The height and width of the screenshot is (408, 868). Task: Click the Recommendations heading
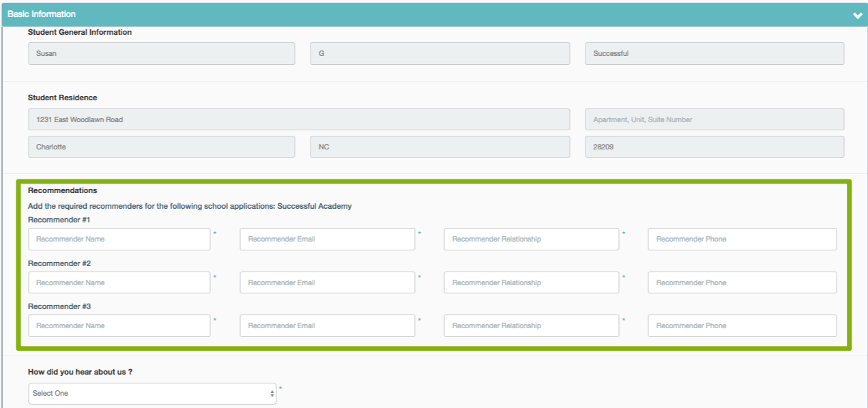[x=63, y=190]
